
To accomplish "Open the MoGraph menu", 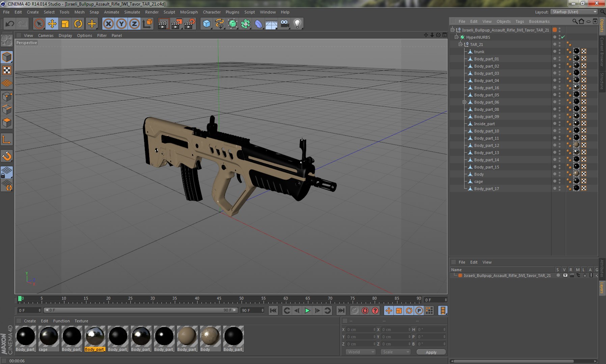I will (x=189, y=12).
